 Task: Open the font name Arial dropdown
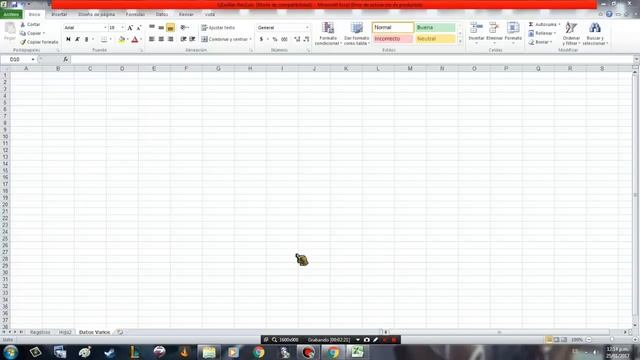105,28
